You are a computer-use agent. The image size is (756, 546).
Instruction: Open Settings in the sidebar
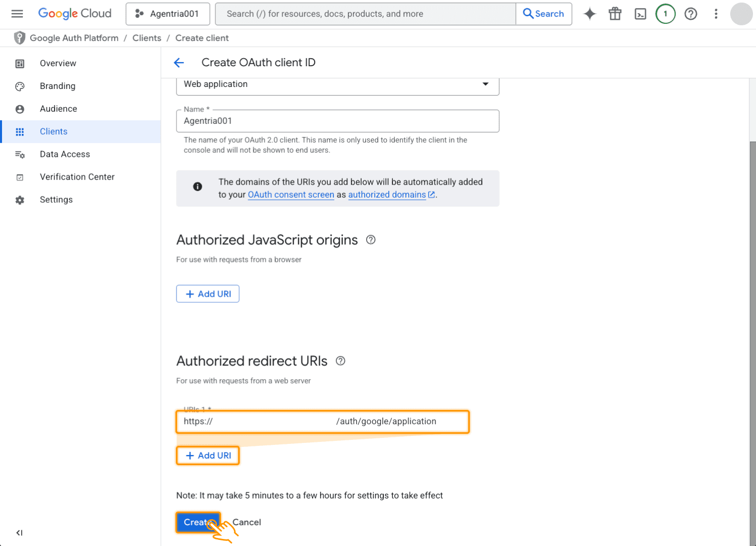(80, 200)
